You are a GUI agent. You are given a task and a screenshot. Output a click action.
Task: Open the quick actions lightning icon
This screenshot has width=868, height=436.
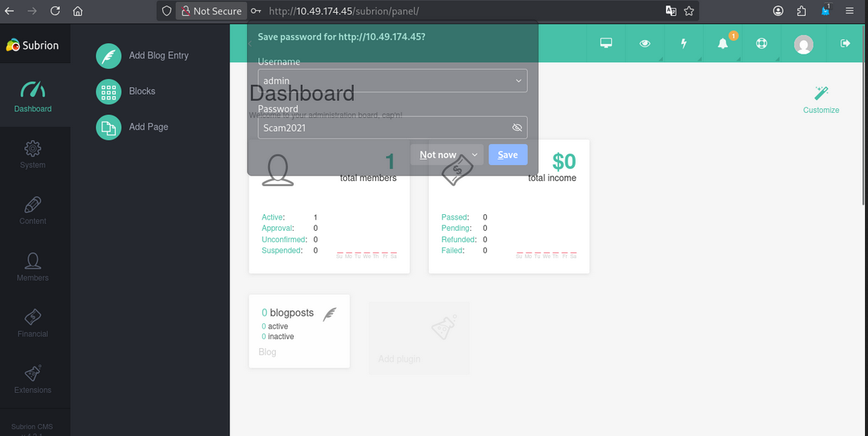[684, 44]
